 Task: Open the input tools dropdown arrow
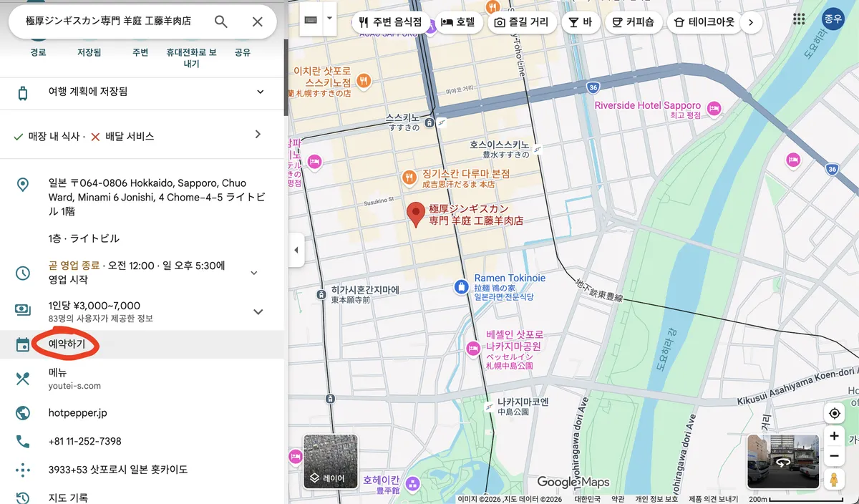(329, 19)
